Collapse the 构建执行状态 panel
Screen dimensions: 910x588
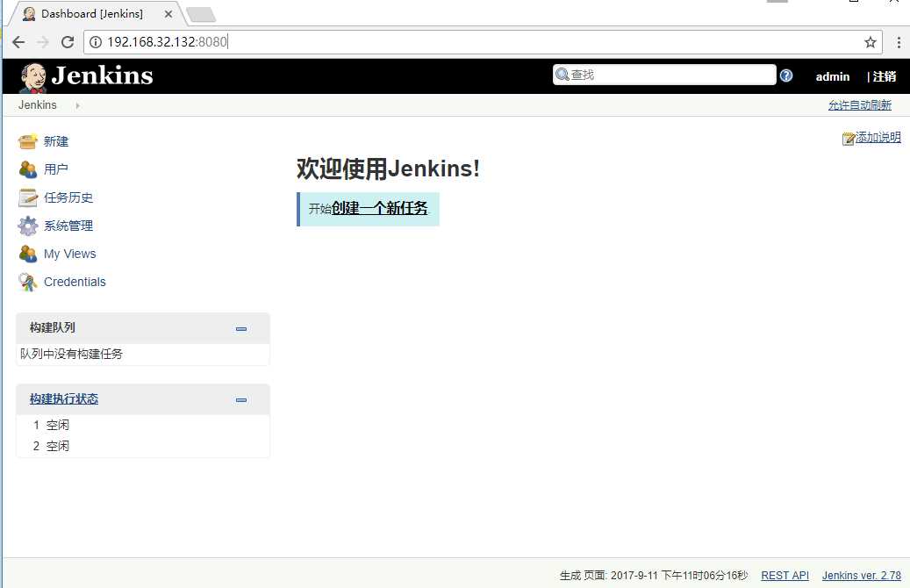240,400
